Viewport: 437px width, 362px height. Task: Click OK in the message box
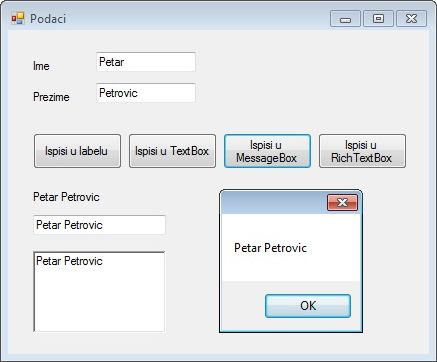click(x=308, y=306)
